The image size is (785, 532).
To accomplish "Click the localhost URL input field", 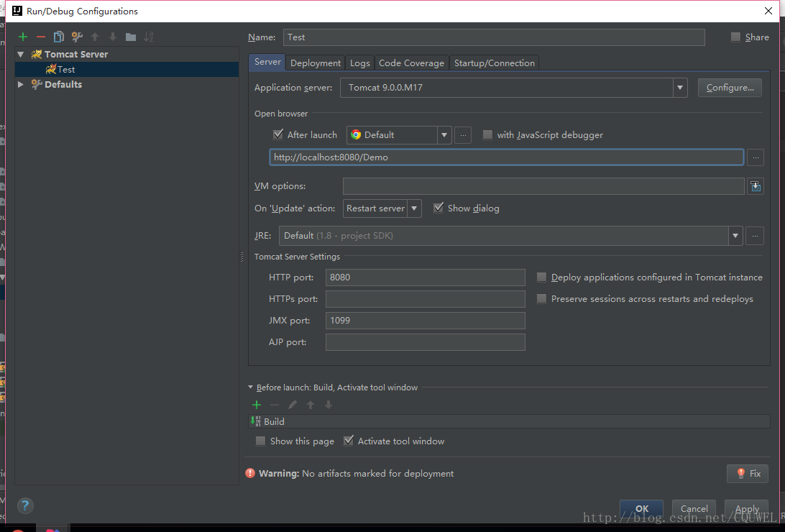I will pos(506,157).
